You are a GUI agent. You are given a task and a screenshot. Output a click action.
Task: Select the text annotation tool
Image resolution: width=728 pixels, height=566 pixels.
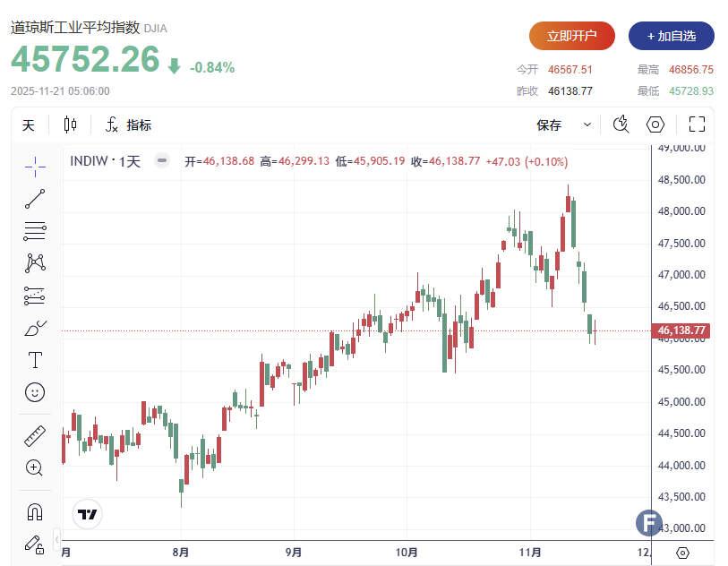35,360
